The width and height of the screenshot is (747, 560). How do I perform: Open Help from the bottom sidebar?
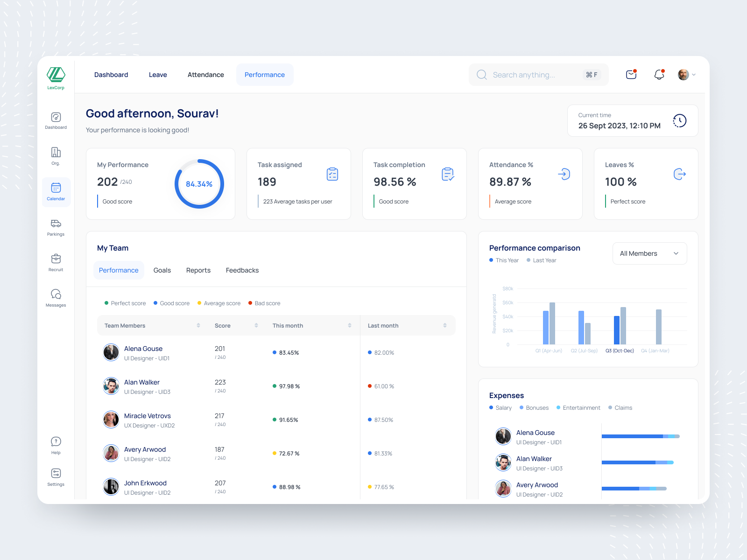coord(56,445)
